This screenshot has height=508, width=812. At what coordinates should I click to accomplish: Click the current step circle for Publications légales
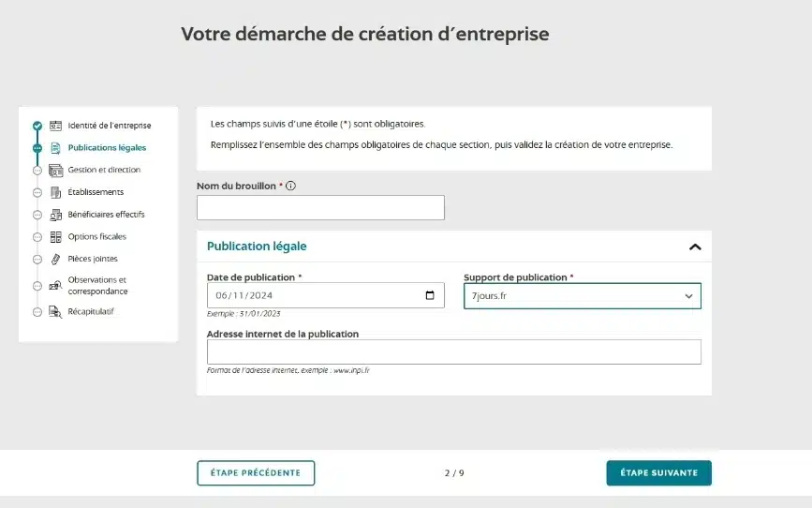[37, 148]
